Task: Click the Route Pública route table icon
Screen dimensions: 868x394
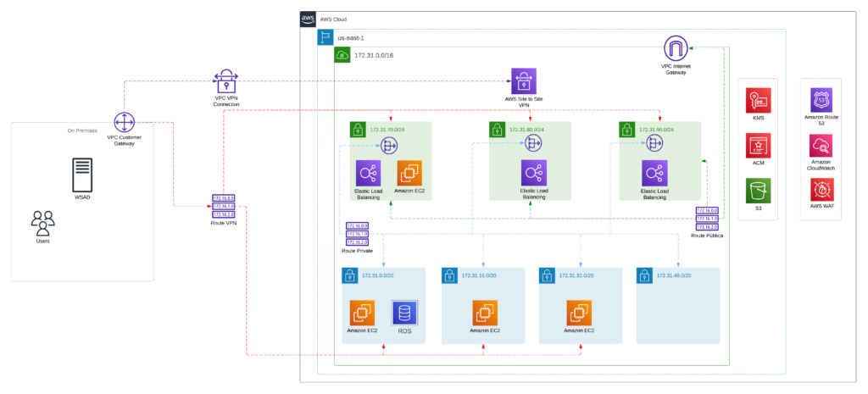Action: pyautogui.click(x=707, y=219)
